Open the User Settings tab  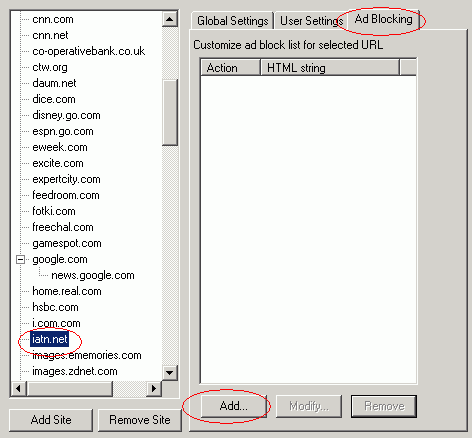tap(310, 21)
